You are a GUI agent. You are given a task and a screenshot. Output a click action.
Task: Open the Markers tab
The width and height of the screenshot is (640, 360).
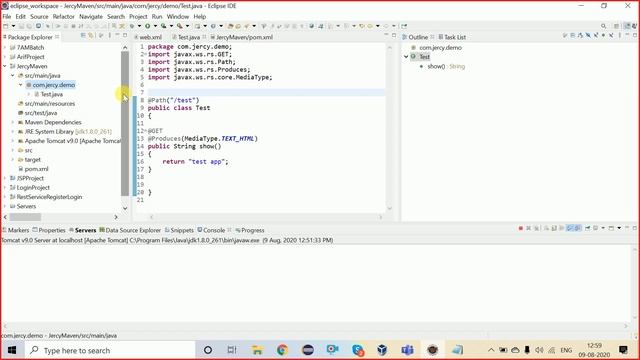16,230
